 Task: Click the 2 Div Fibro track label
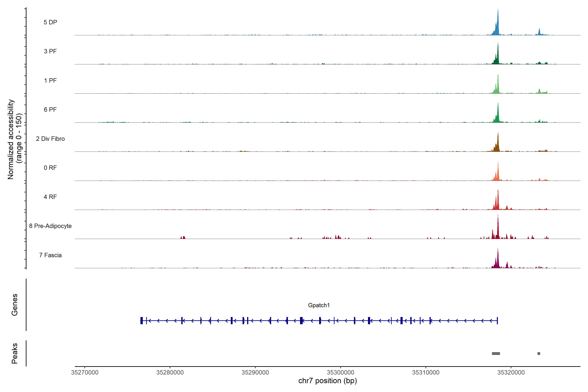click(x=50, y=139)
